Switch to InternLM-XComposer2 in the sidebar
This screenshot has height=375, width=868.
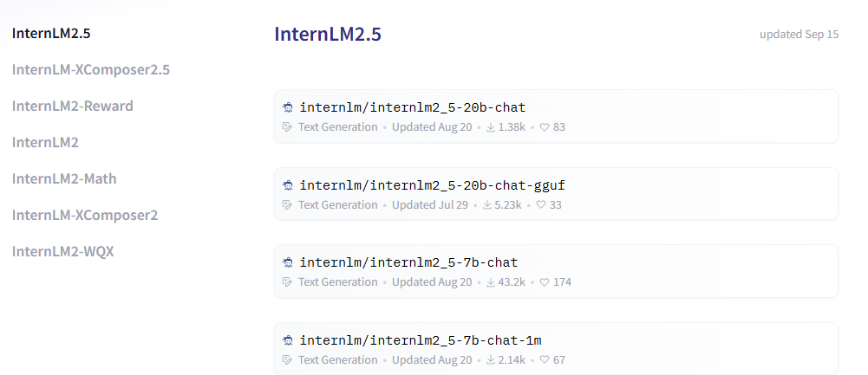click(84, 215)
